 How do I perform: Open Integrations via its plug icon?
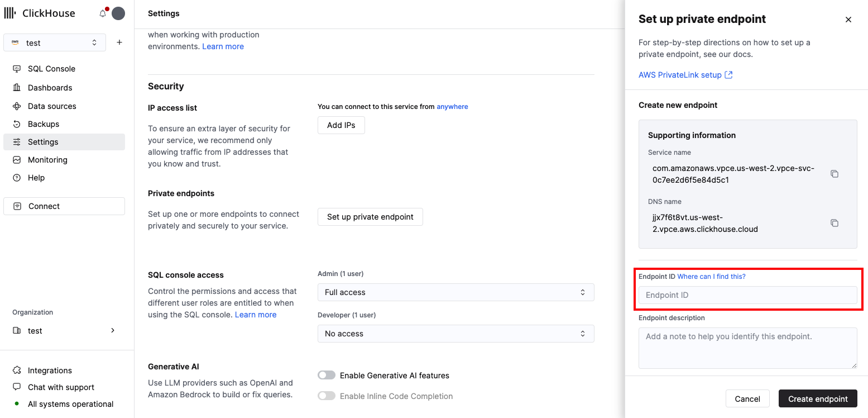pyautogui.click(x=17, y=370)
